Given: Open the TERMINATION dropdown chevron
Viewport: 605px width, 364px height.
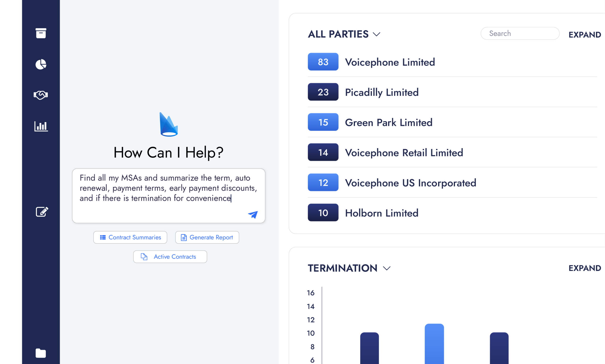Looking at the screenshot, I should pos(387,268).
